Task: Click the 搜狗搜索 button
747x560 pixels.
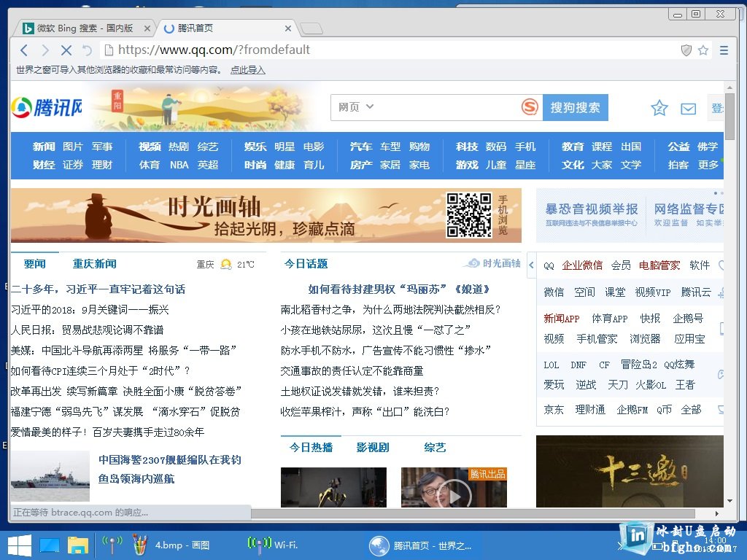Action: [x=575, y=108]
